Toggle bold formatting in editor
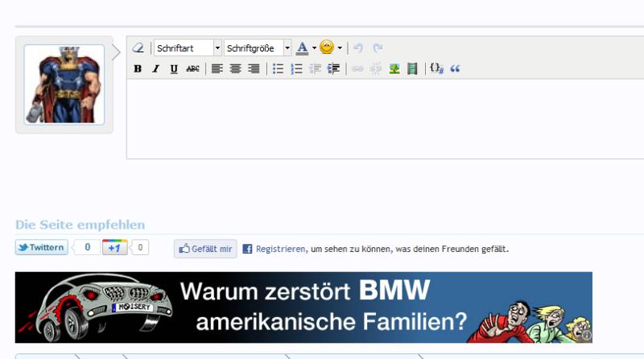 click(x=138, y=69)
